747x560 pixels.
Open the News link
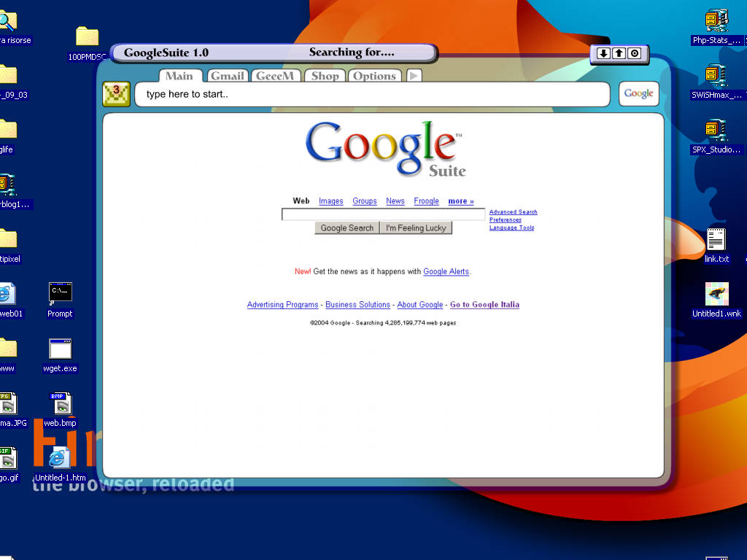pos(395,201)
